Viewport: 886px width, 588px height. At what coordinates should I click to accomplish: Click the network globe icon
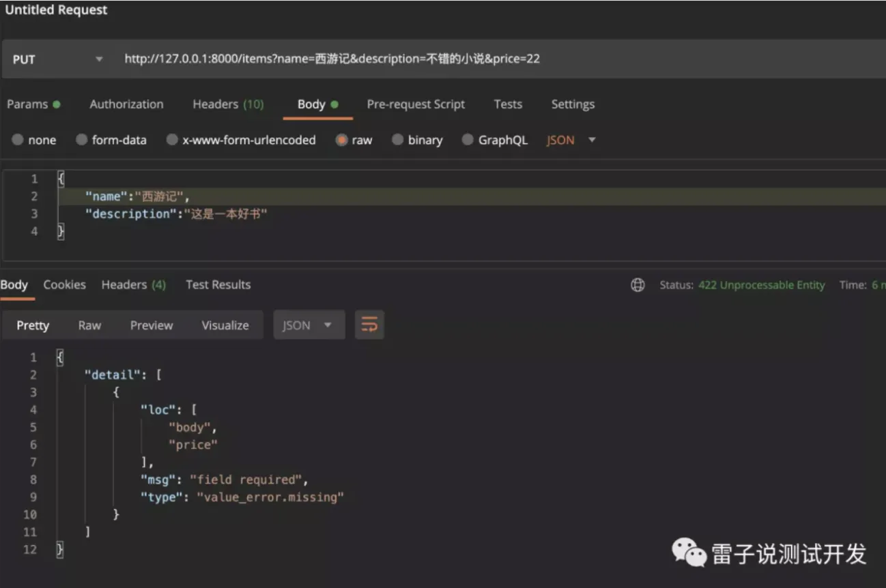638,285
